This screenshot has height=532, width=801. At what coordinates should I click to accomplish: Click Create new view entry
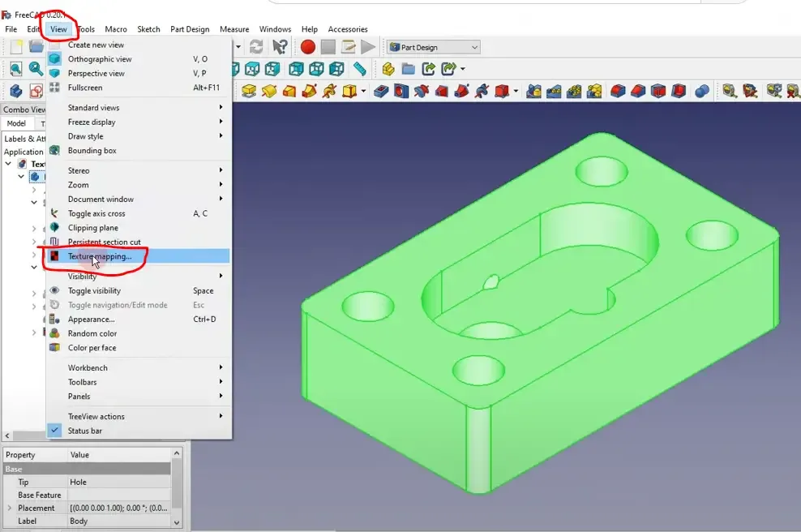[x=139, y=45]
